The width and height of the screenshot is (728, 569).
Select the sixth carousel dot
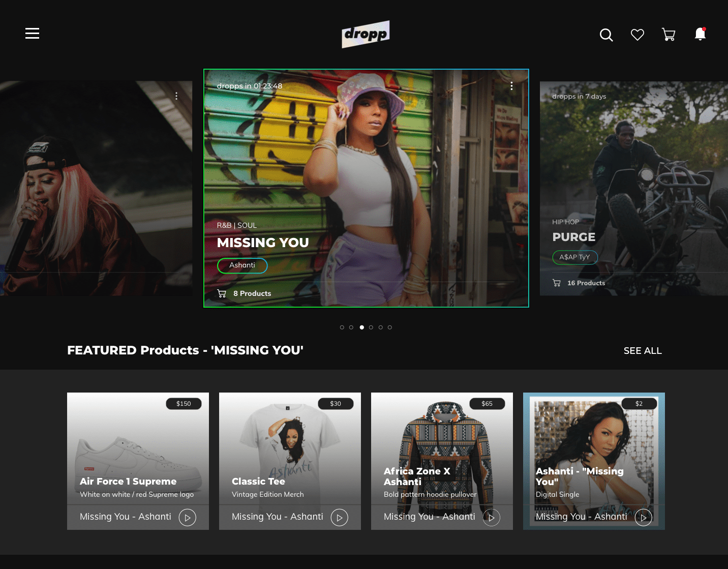tap(390, 327)
